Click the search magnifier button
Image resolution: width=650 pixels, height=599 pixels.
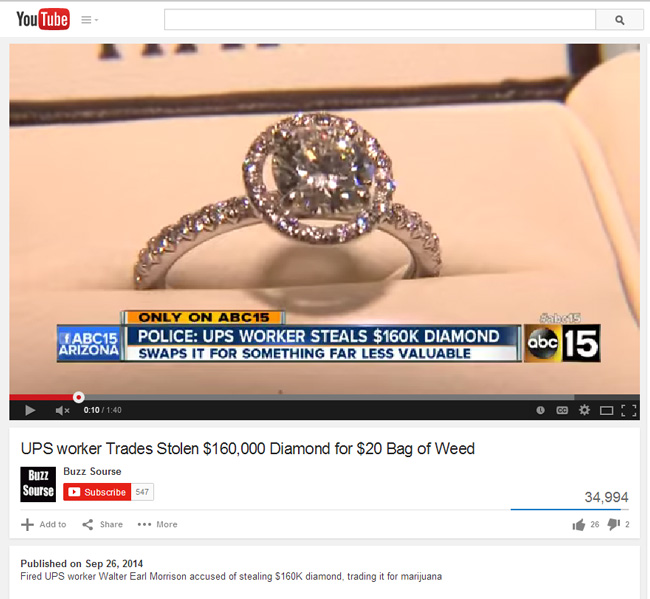pyautogui.click(x=619, y=20)
